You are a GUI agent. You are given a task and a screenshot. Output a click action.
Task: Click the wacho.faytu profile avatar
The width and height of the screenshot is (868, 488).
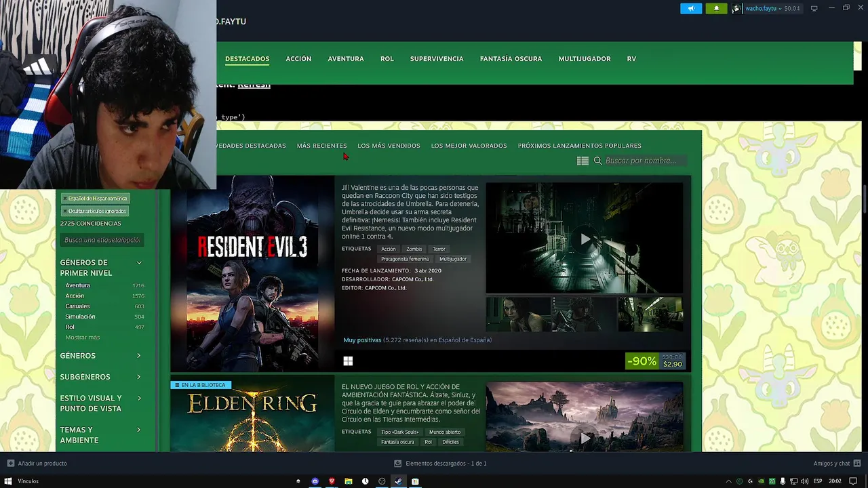coord(737,8)
